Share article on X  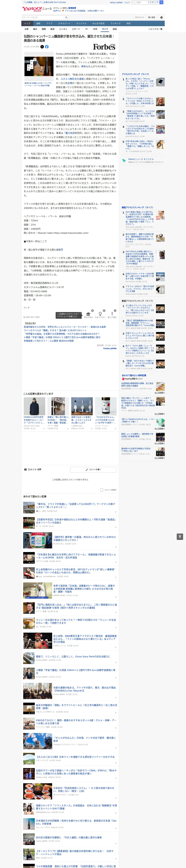[42, 47]
